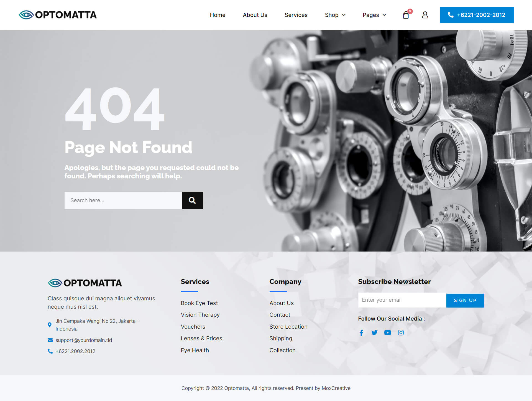Click the Optomatta footer logo
Screen dimensions: 532x401
[85, 283]
